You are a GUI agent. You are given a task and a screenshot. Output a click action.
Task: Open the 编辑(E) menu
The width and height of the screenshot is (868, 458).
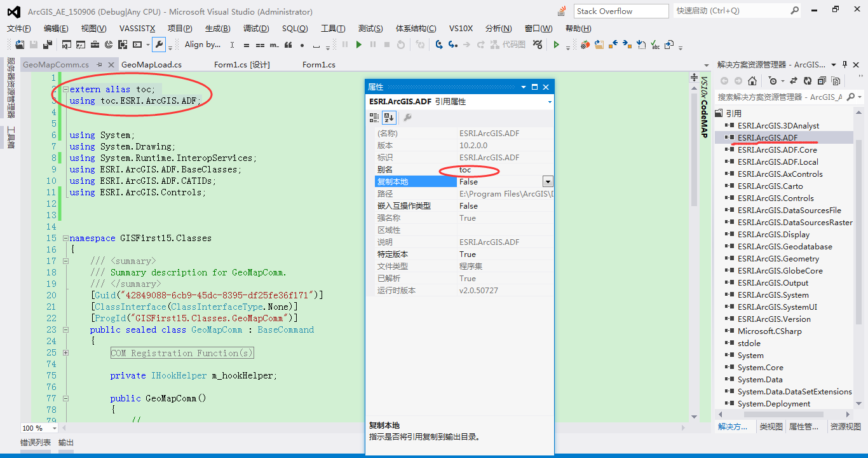tap(56, 29)
